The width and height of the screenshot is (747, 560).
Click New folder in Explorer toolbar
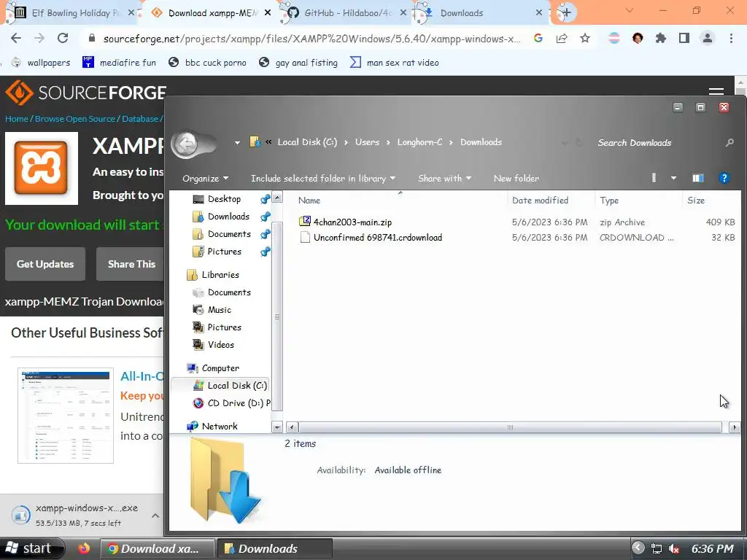516,178
